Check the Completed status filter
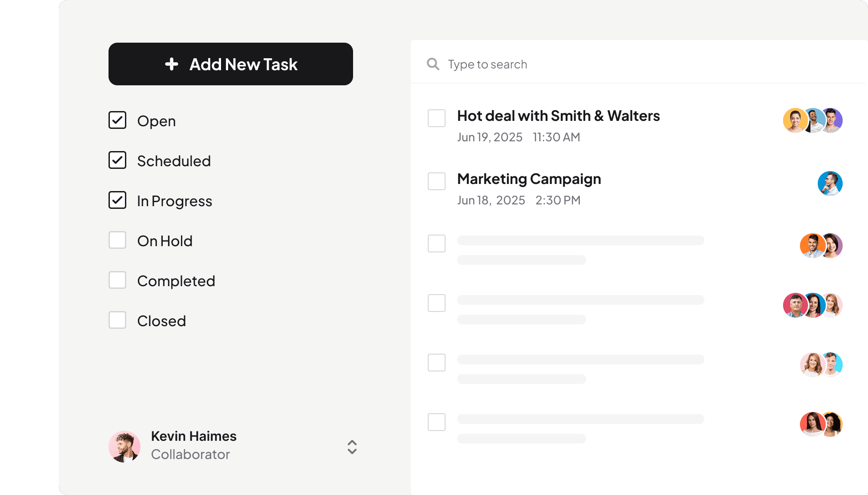The height and width of the screenshot is (495, 868). click(x=117, y=280)
